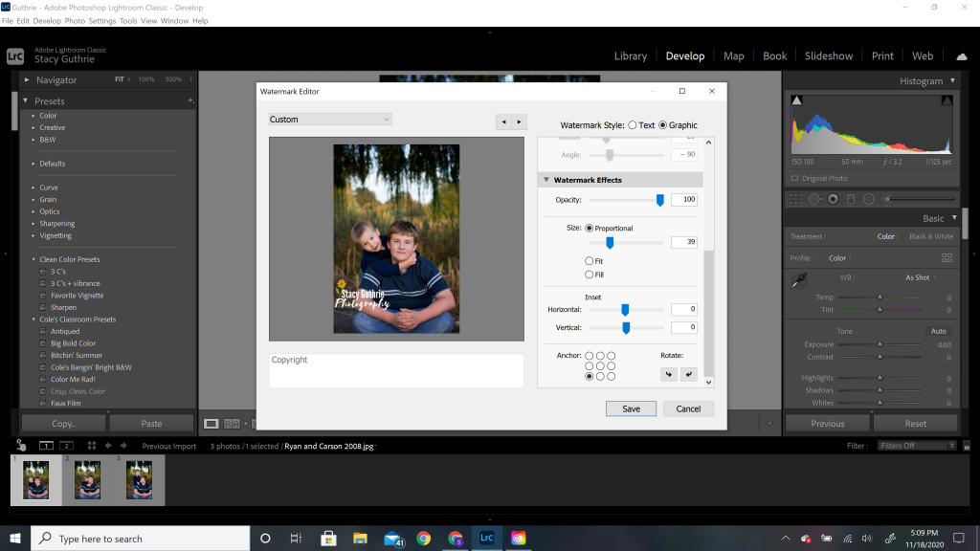Select the Red Eye Correction tool
This screenshot has height=551, width=980.
click(834, 198)
